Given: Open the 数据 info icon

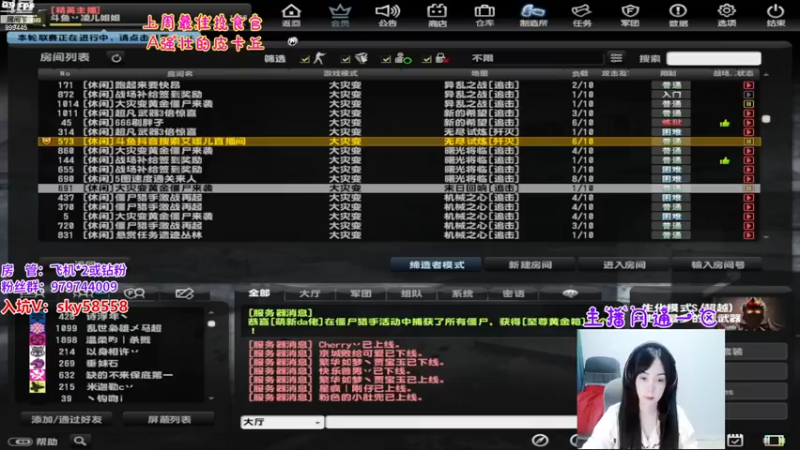Looking at the screenshot, I should (x=678, y=15).
